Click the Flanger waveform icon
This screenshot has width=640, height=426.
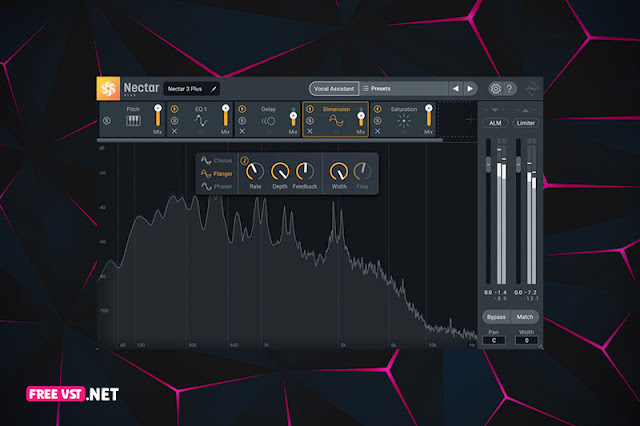(x=206, y=174)
